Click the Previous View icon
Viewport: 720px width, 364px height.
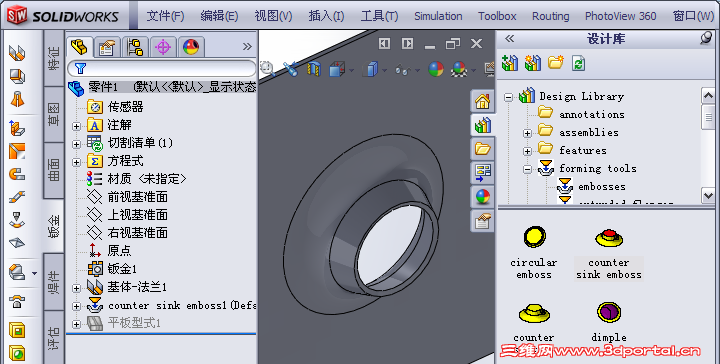pyautogui.click(x=290, y=69)
